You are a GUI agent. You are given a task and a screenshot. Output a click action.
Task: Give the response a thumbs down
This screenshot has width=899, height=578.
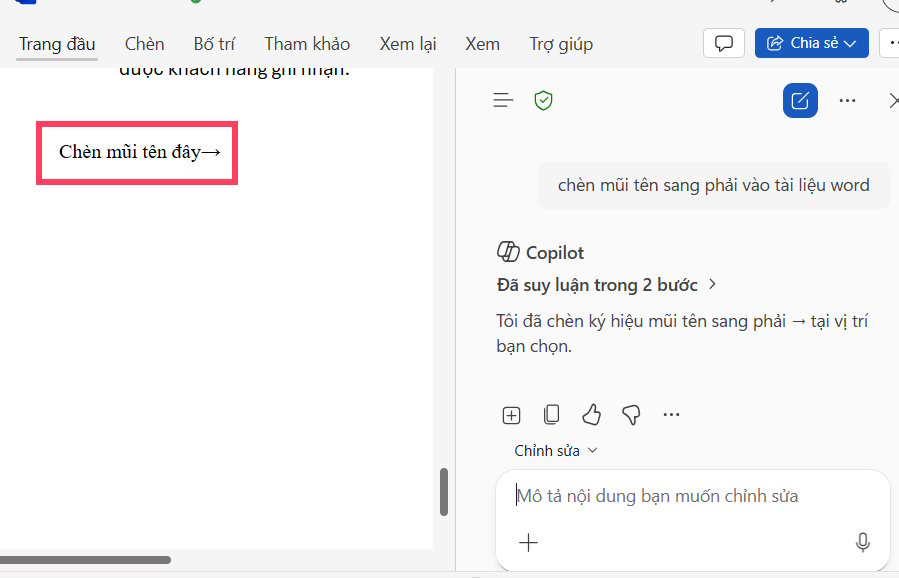point(631,414)
